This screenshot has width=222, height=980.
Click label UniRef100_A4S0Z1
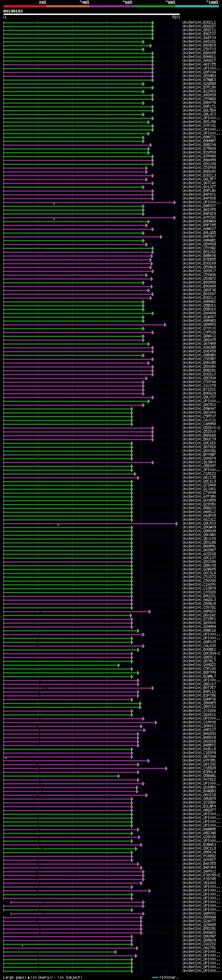coord(199,41)
